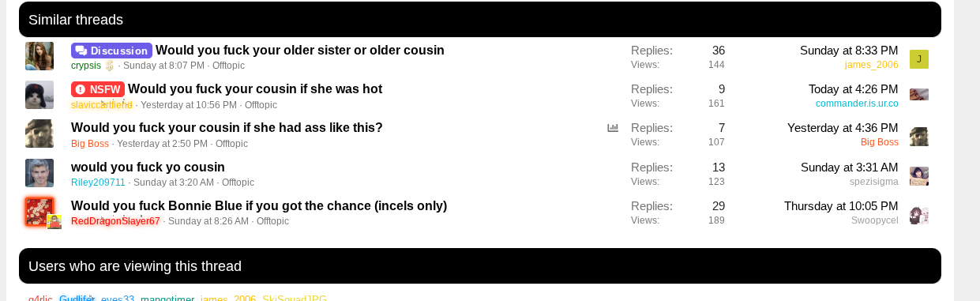Open mangotimer in viewing users list
The height and width of the screenshot is (301, 980).
(167, 299)
